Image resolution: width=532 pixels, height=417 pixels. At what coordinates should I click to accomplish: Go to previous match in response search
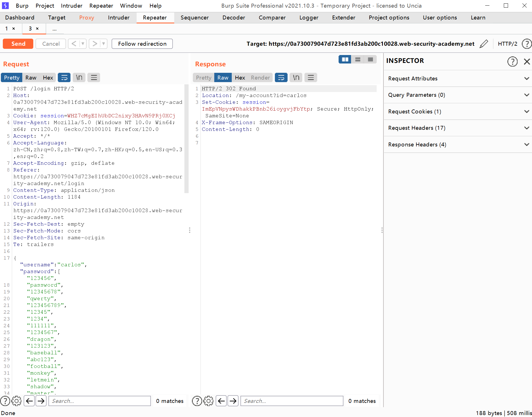click(221, 401)
